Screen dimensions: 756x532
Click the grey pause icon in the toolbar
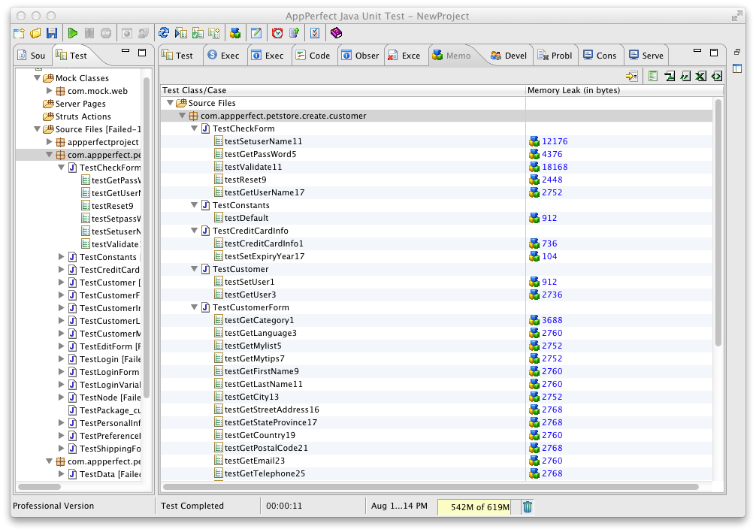point(89,33)
